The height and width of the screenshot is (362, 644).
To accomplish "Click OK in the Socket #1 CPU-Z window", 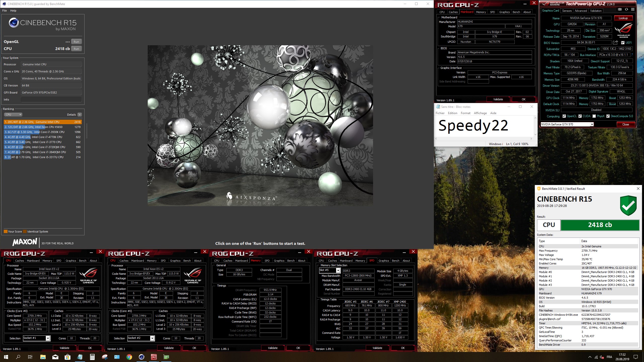I will click(90, 348).
